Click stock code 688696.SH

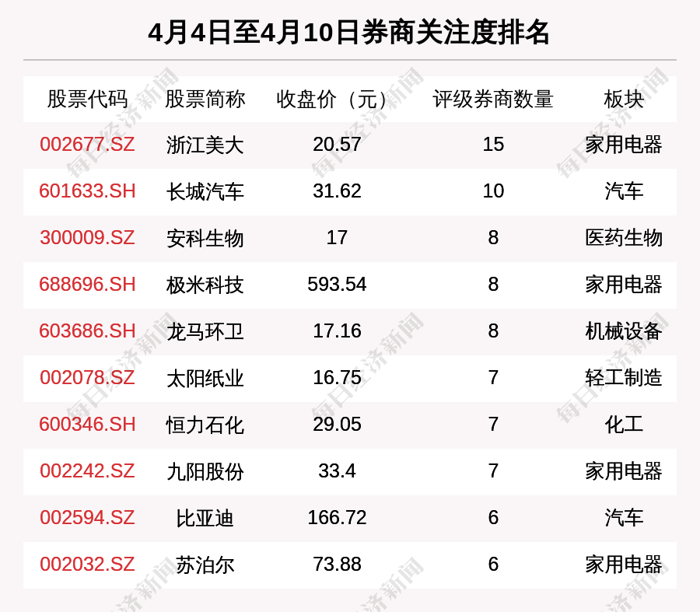pos(87,285)
